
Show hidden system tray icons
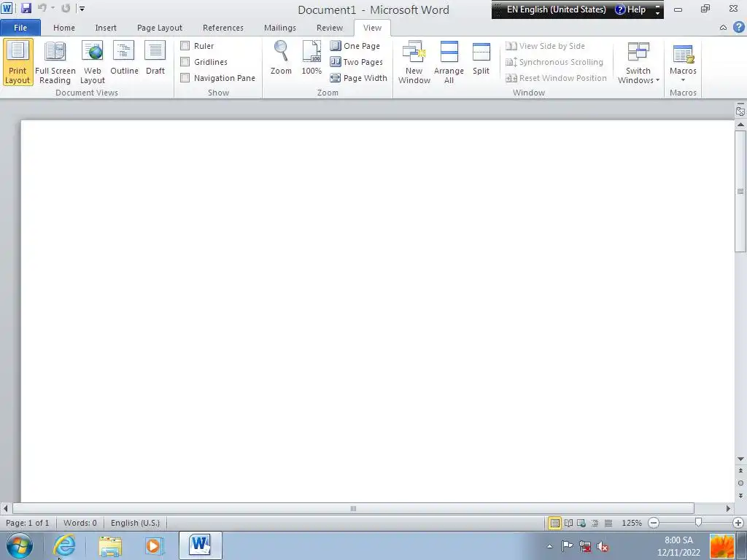[550, 546]
